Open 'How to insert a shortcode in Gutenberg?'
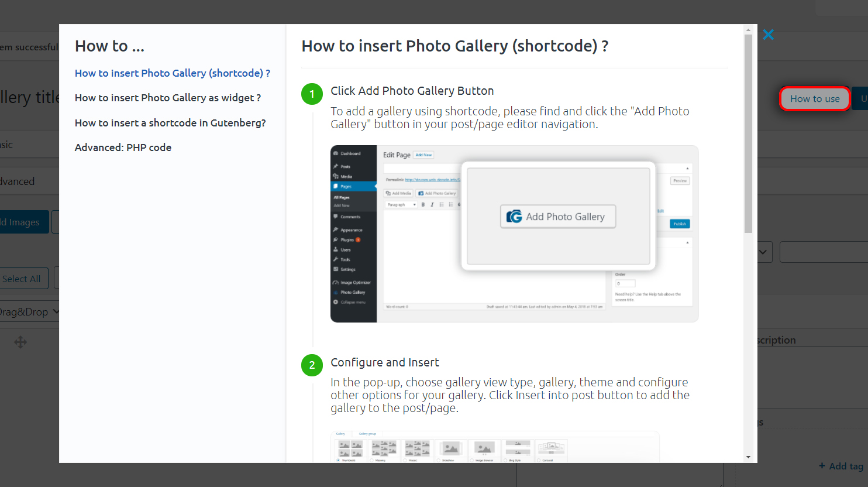This screenshot has height=487, width=868. point(170,123)
